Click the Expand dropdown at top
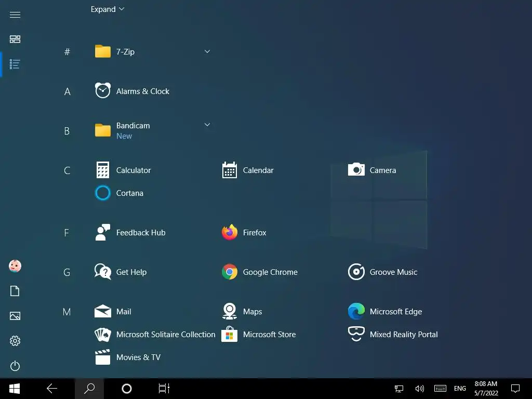Viewport: 532px width, 399px height. point(108,9)
